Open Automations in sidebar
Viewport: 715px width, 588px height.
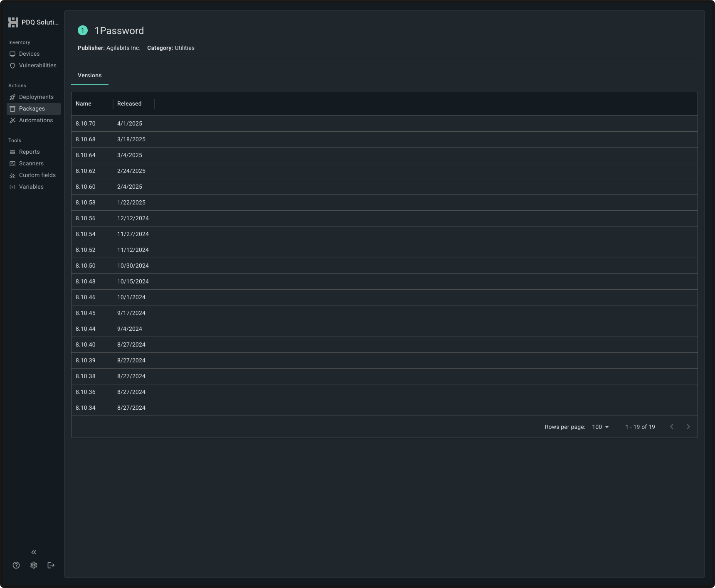pos(34,121)
